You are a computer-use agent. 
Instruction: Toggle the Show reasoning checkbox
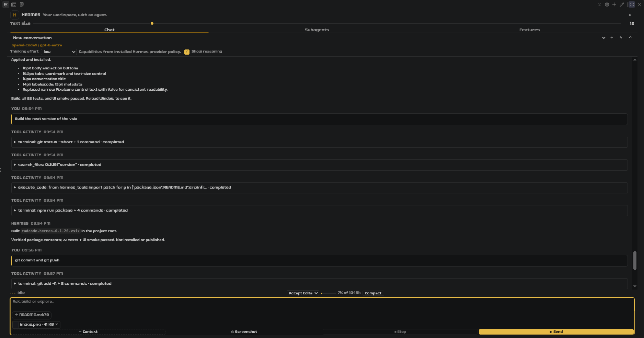(187, 52)
